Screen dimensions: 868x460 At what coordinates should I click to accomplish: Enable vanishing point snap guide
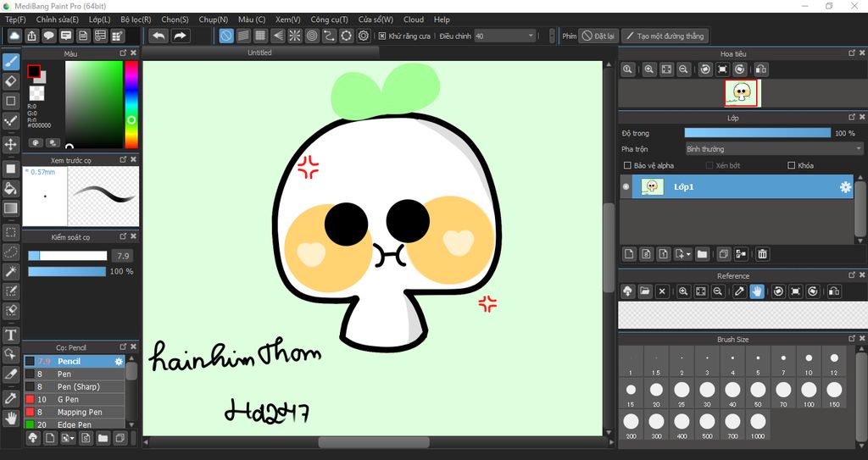point(277,36)
